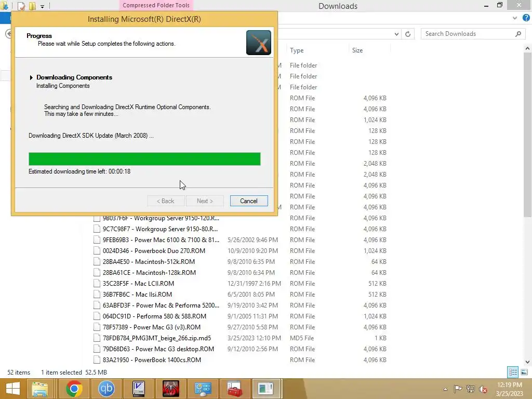Open the network icon in system tray

point(471,389)
